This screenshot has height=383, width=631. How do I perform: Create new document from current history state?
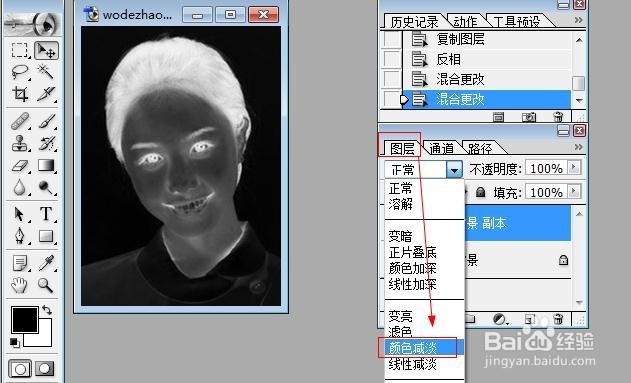point(498,117)
